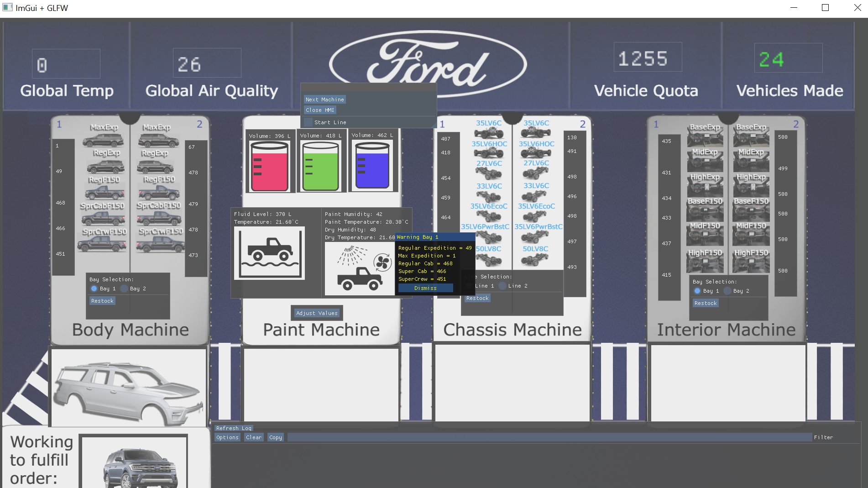Click Close HMI in the menu
This screenshot has width=868, height=488.
(x=320, y=110)
